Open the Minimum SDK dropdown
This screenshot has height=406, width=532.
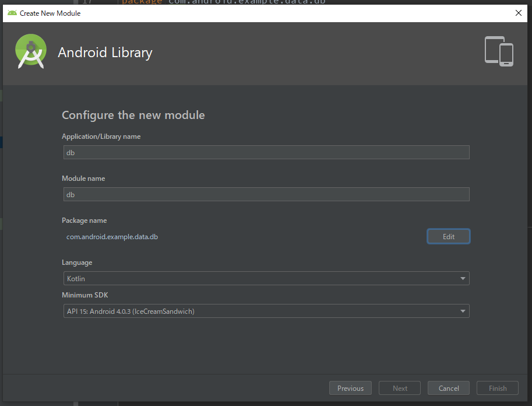(x=266, y=311)
